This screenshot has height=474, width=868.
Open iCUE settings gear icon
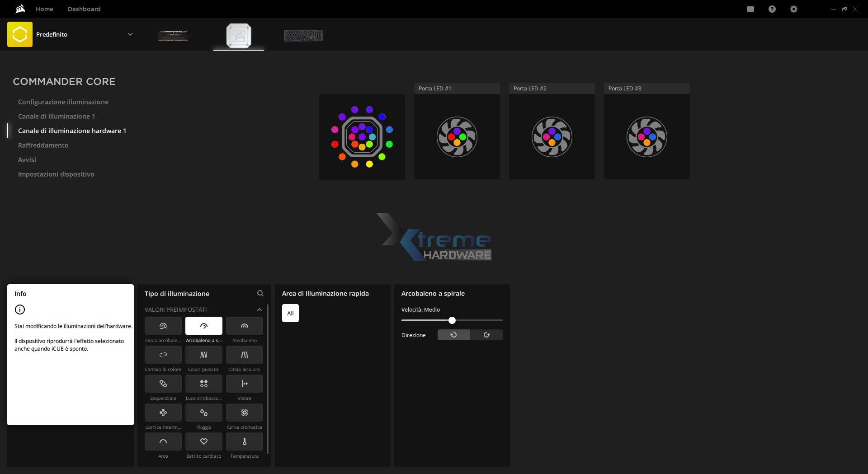point(793,9)
